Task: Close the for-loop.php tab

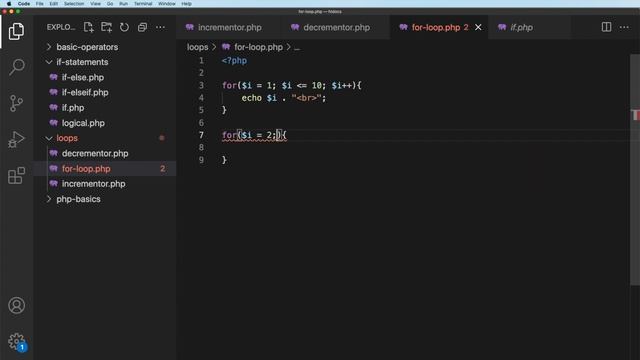Action: 478,27
